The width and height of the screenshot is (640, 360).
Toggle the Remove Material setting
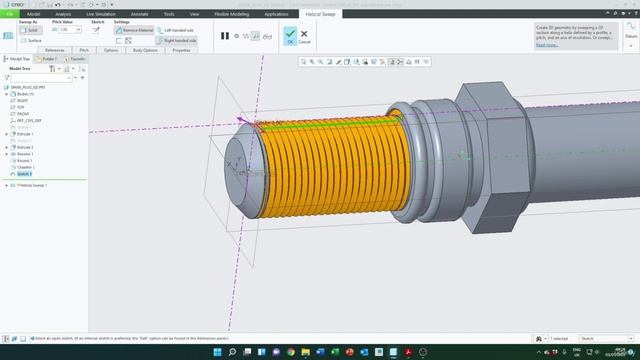click(x=134, y=30)
